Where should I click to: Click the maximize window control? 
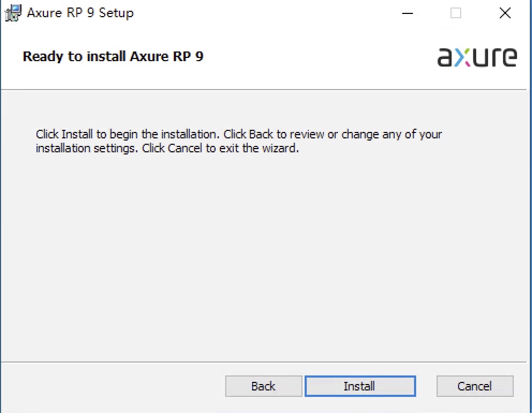(x=455, y=13)
